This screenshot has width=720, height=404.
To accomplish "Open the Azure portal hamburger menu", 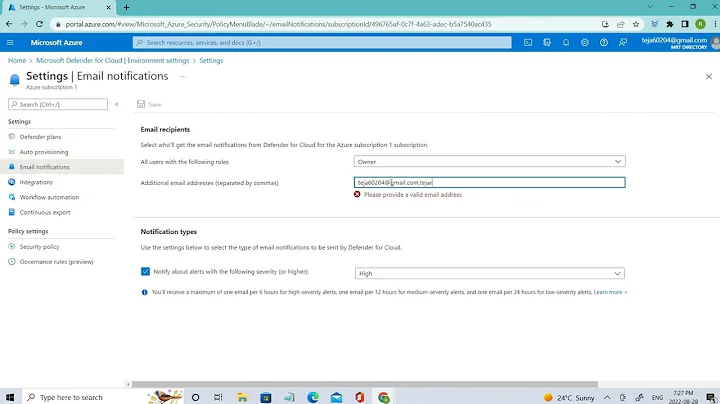I will pos(10,42).
